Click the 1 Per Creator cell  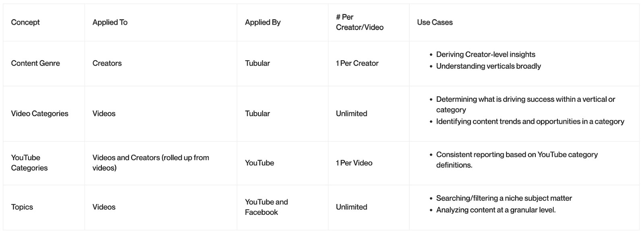tap(357, 63)
